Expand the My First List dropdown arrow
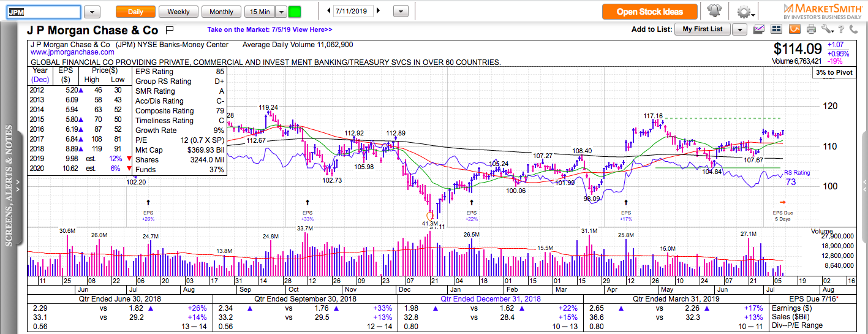The image size is (868, 334). [x=739, y=29]
